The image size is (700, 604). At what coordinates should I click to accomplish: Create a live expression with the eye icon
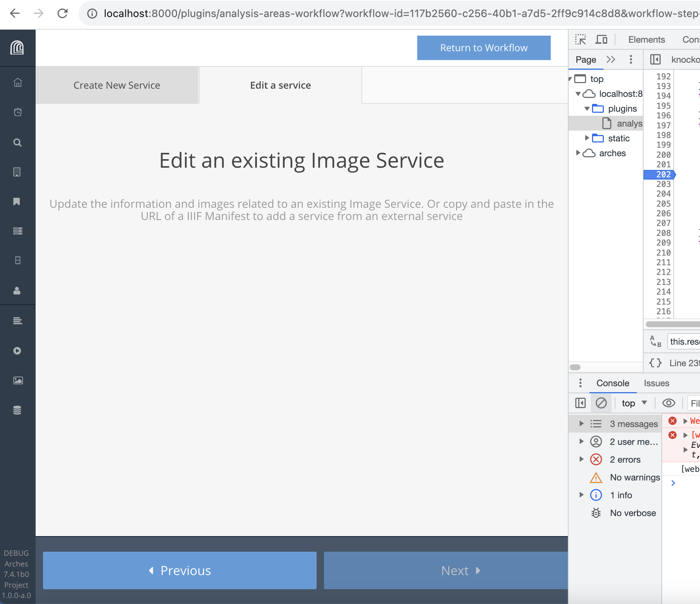669,403
